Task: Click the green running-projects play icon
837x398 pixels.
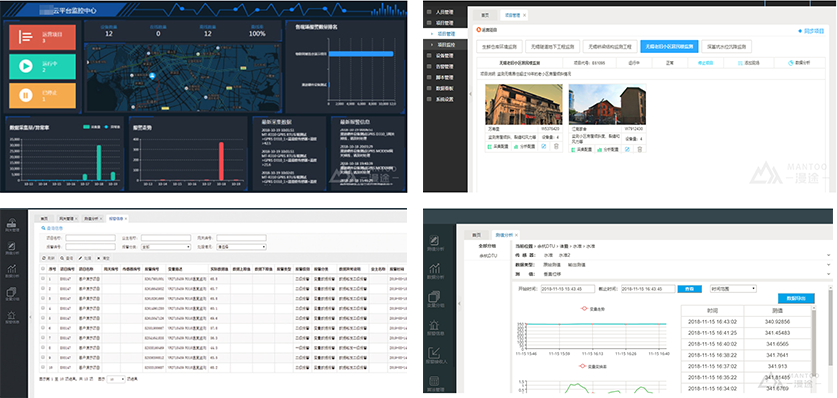Action: (25, 66)
